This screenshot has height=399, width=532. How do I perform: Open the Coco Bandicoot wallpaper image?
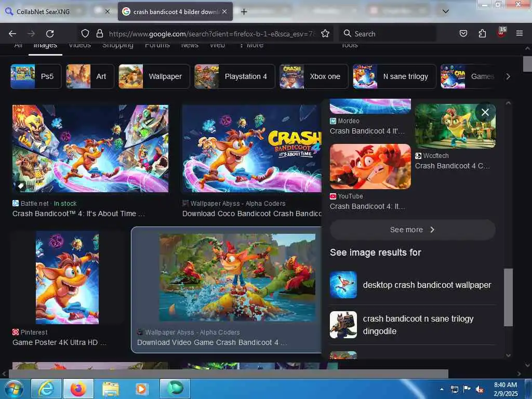[x=251, y=148]
